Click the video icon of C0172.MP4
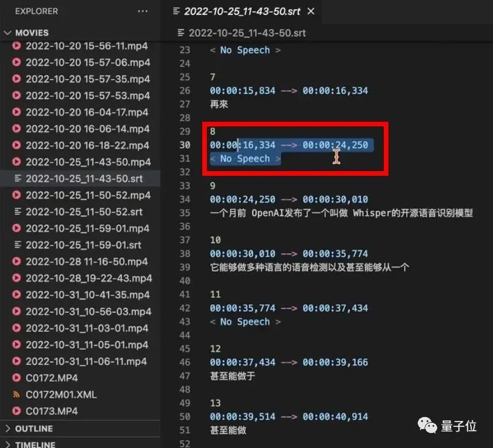 (x=16, y=377)
